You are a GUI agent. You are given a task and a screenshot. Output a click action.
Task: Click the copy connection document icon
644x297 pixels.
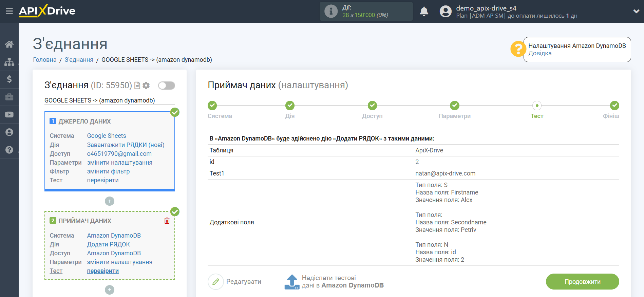click(x=137, y=86)
